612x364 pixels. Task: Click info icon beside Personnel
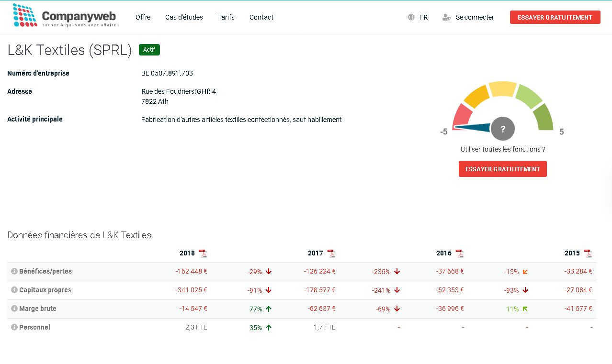[x=14, y=327]
